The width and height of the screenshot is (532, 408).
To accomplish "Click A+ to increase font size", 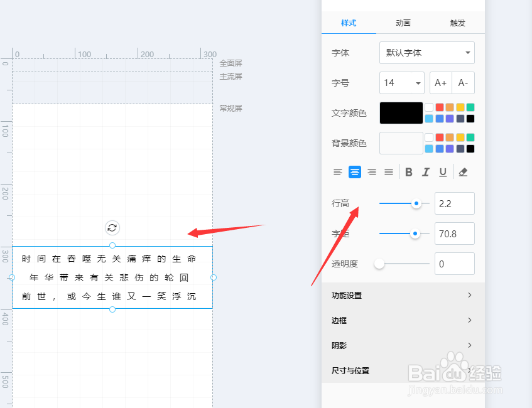I will (x=440, y=82).
